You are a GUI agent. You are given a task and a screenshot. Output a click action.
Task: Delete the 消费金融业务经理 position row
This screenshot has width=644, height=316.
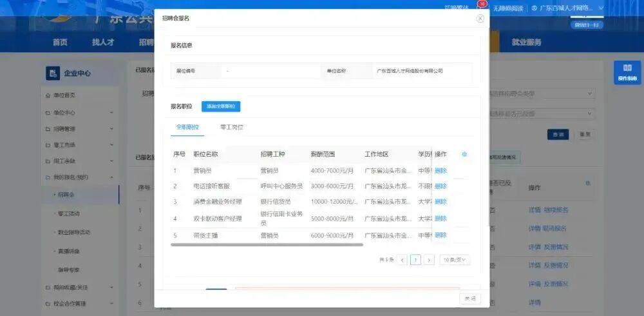(x=440, y=202)
